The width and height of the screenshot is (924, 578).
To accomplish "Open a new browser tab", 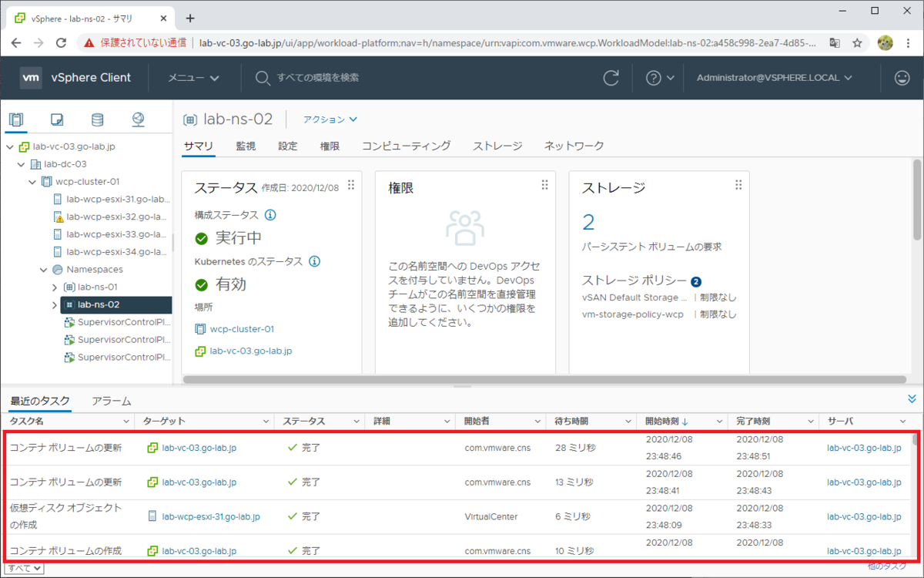I will pos(190,18).
